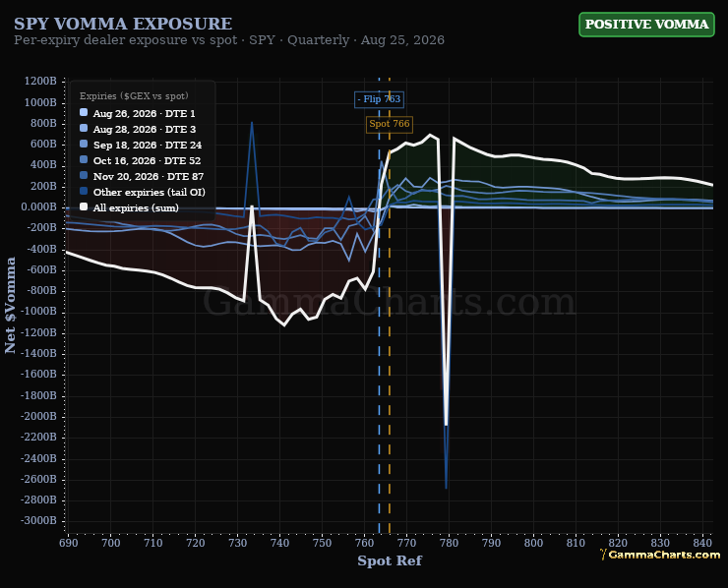This screenshot has height=588, width=728.
Task: Click the Aug 28, 2026 legend color swatch
Action: coord(84,129)
